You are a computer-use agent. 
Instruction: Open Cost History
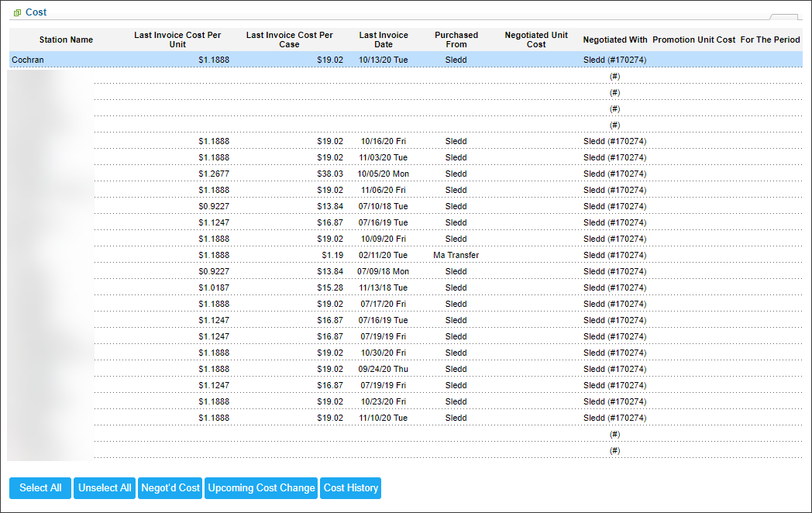click(350, 488)
